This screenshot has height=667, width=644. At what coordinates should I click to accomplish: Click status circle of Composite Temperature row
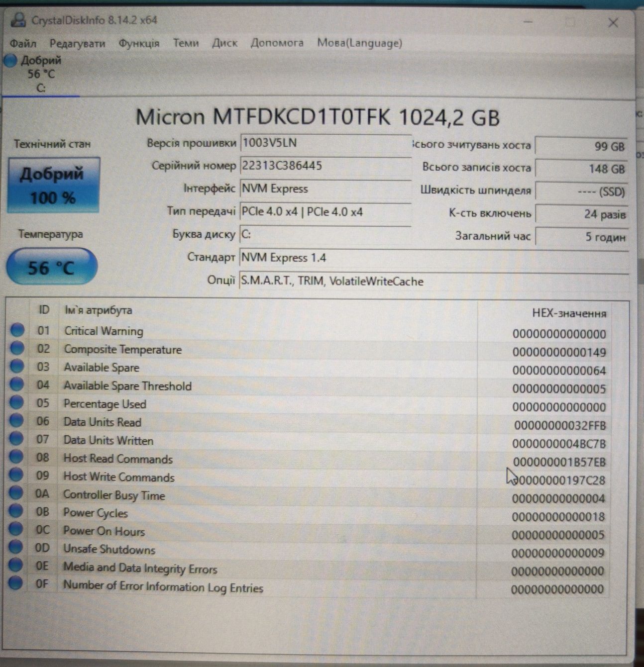[17, 348]
